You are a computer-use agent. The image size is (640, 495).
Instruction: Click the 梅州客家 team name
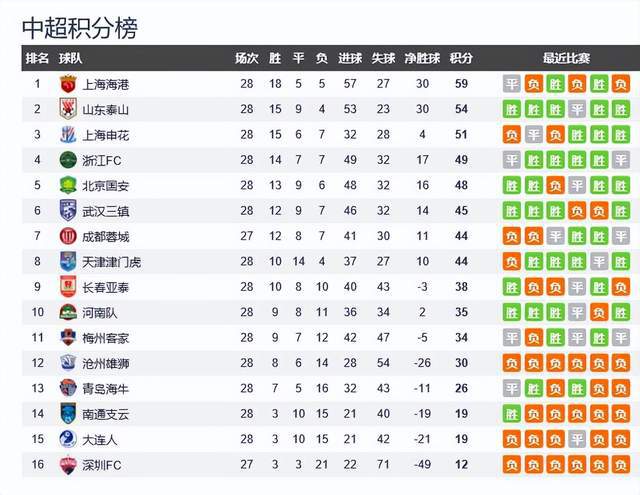click(x=106, y=338)
